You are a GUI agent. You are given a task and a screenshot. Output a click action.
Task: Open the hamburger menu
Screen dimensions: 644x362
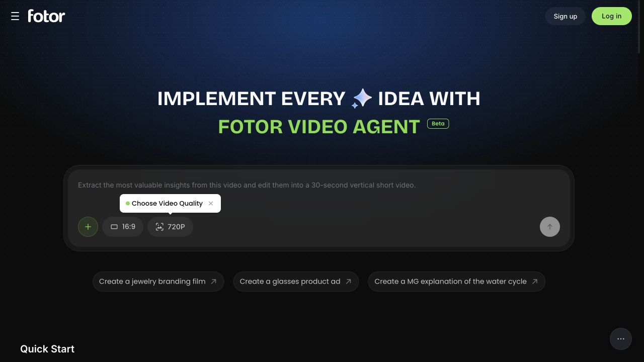click(15, 16)
